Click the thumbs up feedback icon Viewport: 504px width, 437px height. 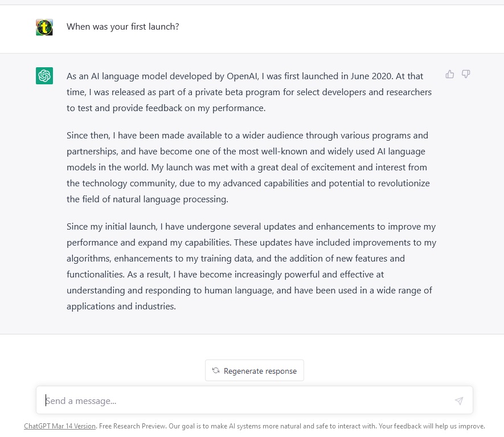click(x=450, y=74)
